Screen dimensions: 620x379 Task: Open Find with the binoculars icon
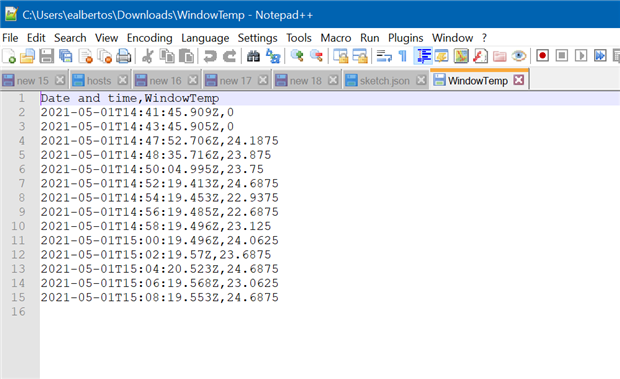253,56
